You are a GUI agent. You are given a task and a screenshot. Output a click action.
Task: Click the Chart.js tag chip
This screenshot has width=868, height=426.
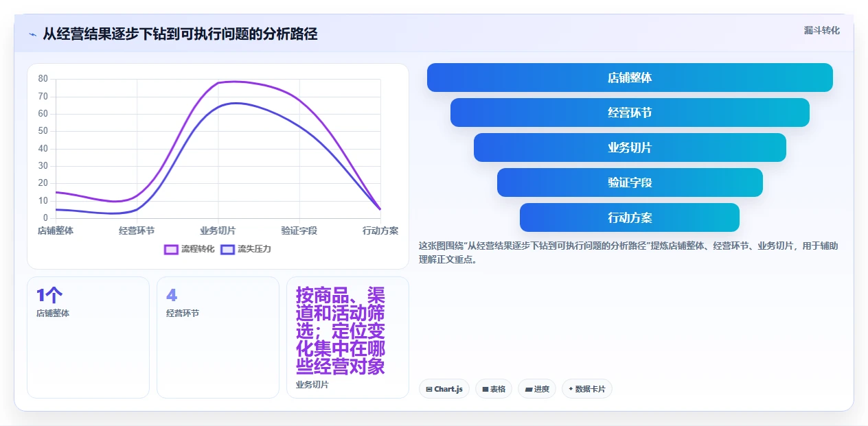(x=444, y=389)
